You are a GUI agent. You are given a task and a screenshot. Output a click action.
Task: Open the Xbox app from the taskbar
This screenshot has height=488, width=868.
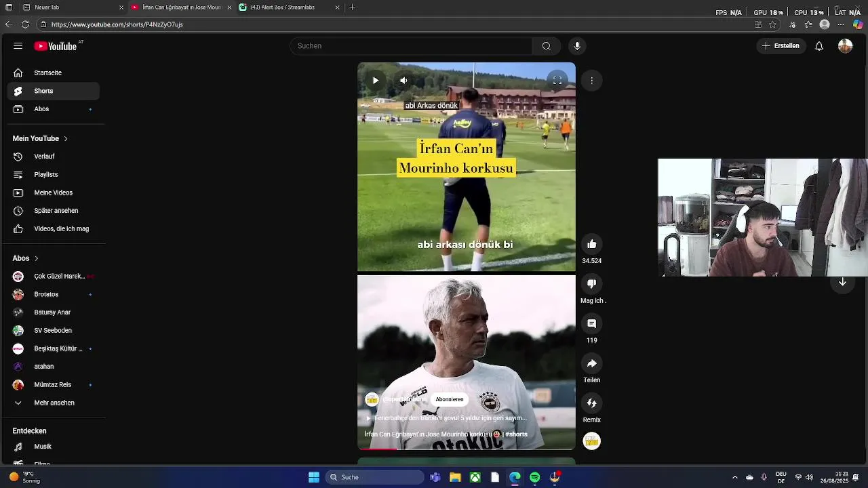pos(475,477)
